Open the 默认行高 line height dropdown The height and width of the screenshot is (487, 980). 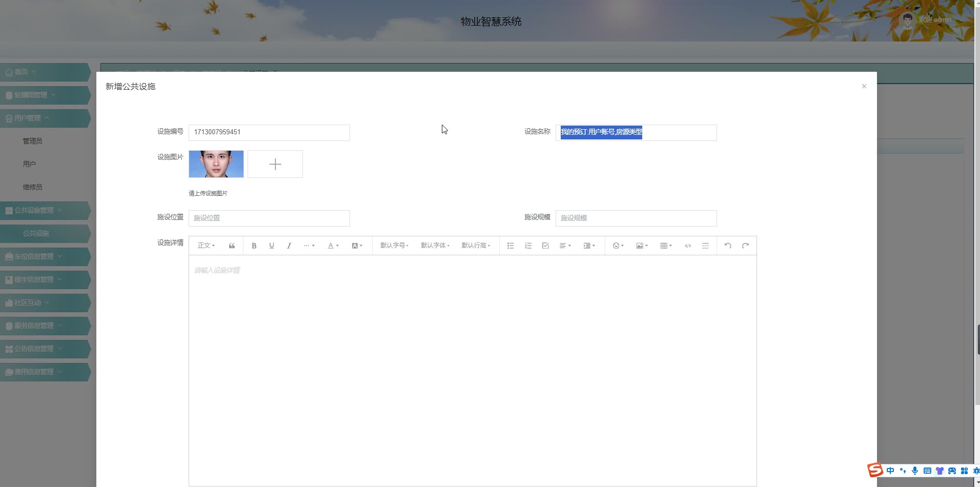click(476, 246)
